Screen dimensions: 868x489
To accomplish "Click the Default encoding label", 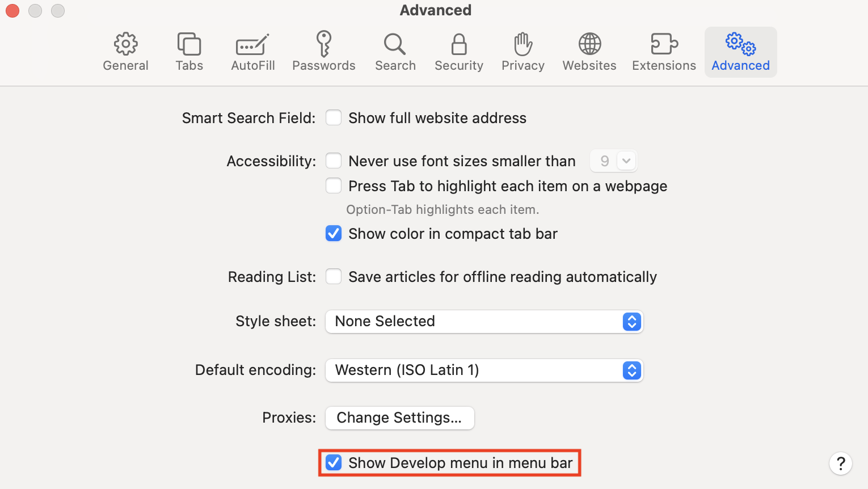I will coord(255,370).
